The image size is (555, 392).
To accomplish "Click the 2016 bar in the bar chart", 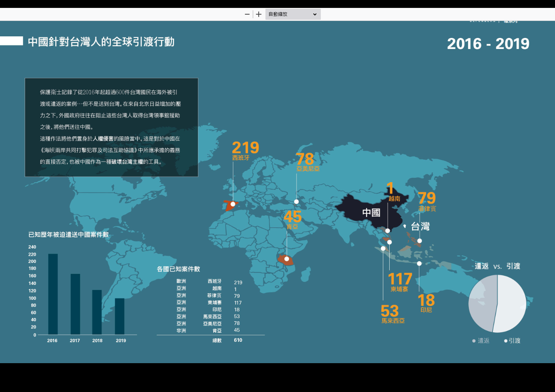I will (53, 294).
